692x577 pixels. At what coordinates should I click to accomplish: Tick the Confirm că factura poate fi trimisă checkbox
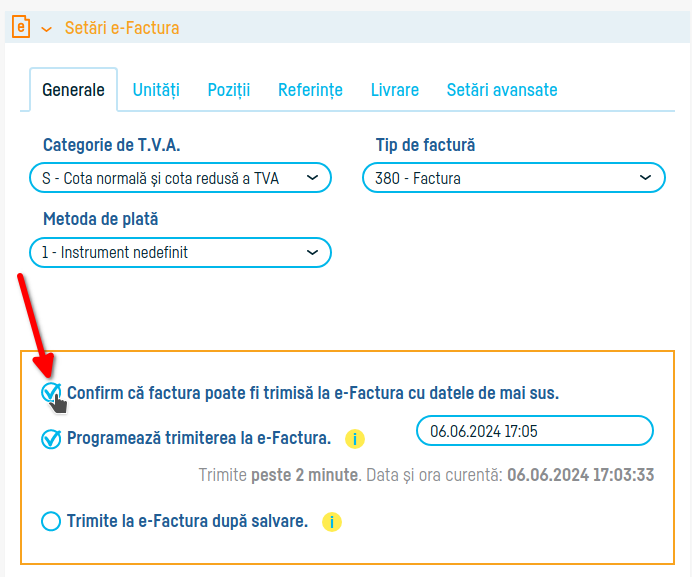tap(50, 393)
